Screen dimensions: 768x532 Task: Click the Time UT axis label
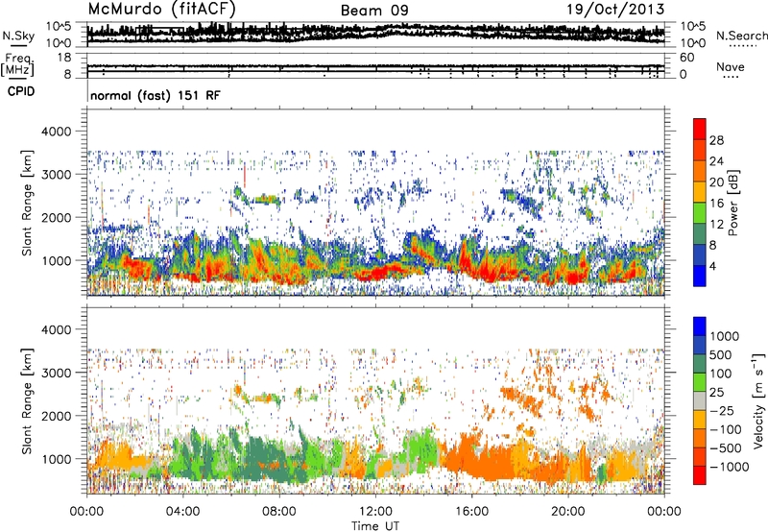click(375, 526)
